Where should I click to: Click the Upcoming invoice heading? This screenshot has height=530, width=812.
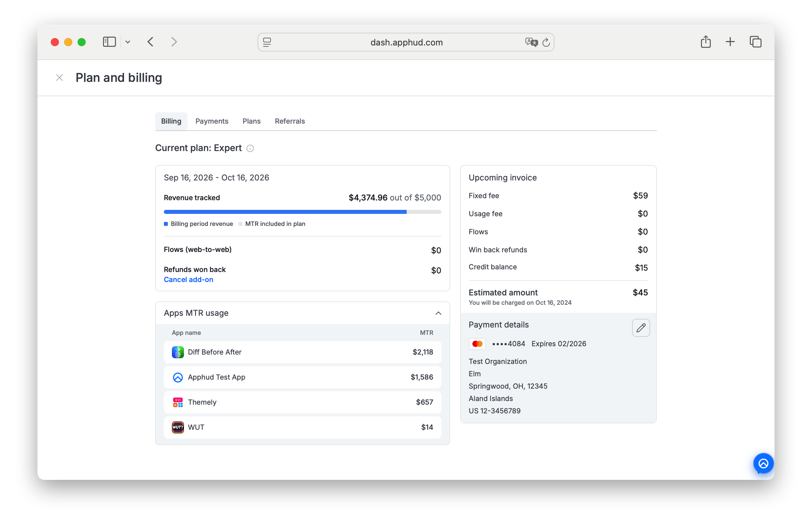pos(502,177)
